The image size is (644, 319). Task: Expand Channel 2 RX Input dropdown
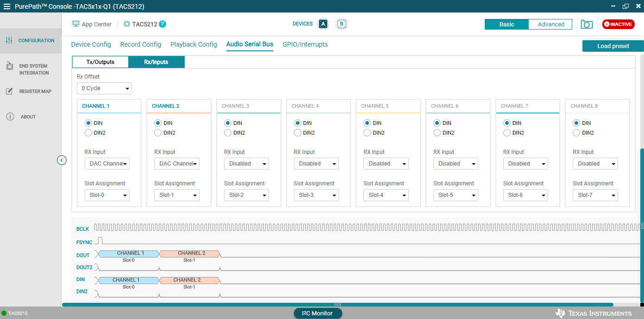click(176, 164)
